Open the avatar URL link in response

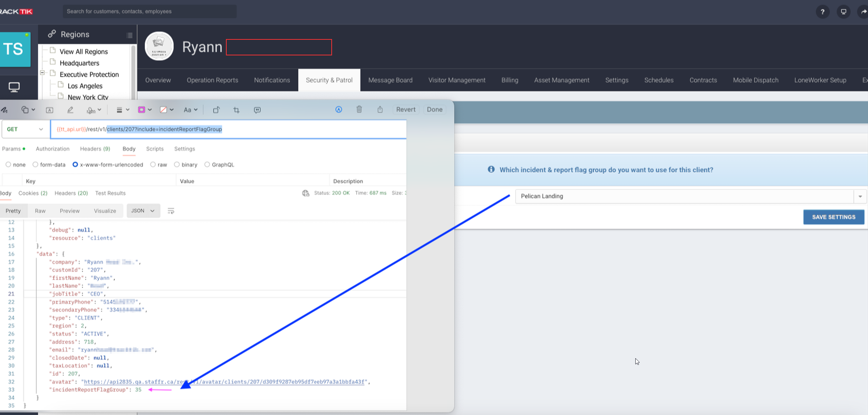224,382
